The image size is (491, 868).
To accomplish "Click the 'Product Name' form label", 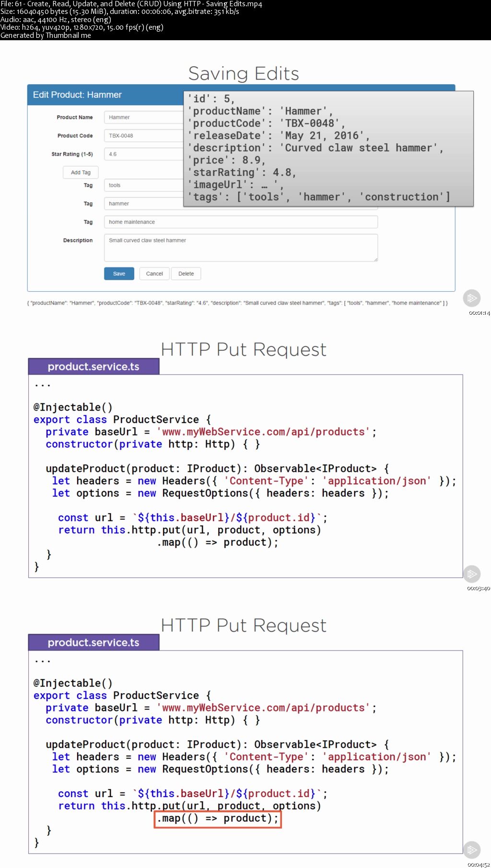I will click(75, 117).
